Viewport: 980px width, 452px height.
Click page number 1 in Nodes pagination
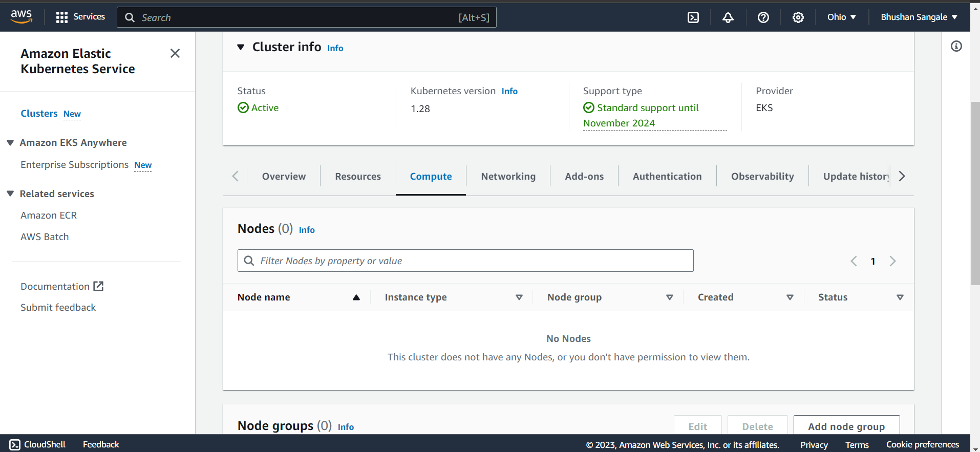[873, 261]
